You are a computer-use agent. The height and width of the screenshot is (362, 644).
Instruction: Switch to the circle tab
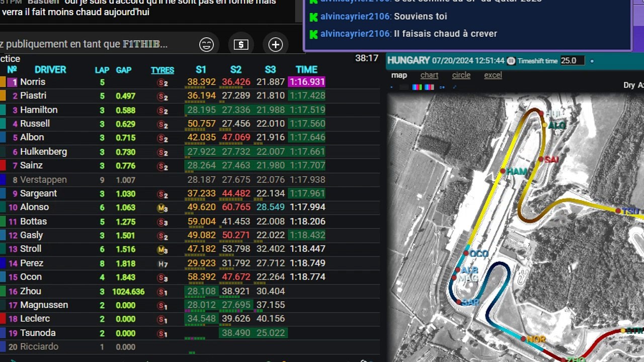pyautogui.click(x=461, y=75)
